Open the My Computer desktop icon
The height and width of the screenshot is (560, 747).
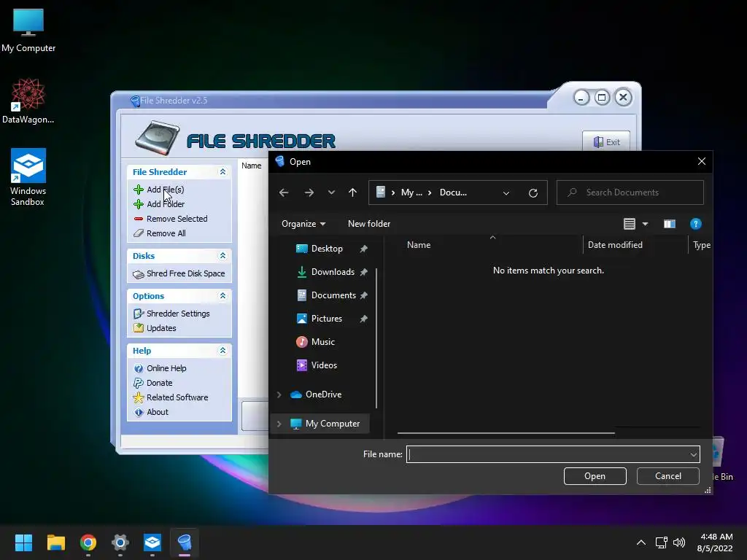coord(28,30)
